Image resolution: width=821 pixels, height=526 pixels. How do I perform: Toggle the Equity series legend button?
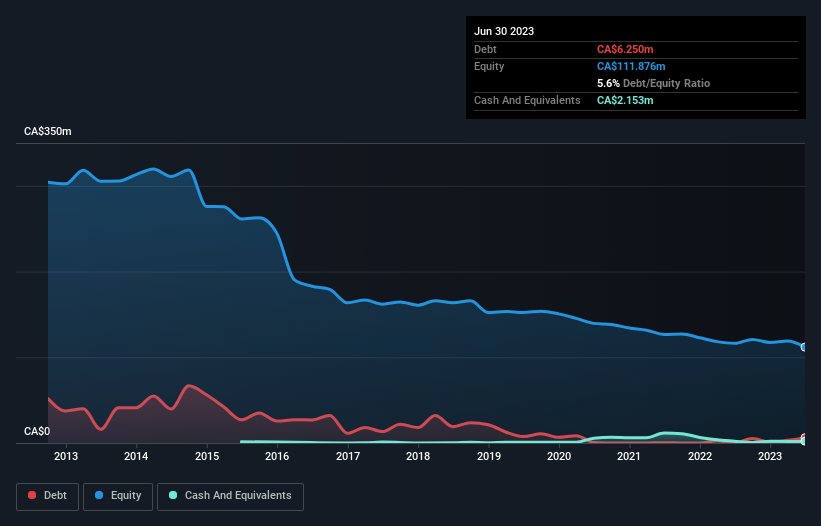point(118,496)
